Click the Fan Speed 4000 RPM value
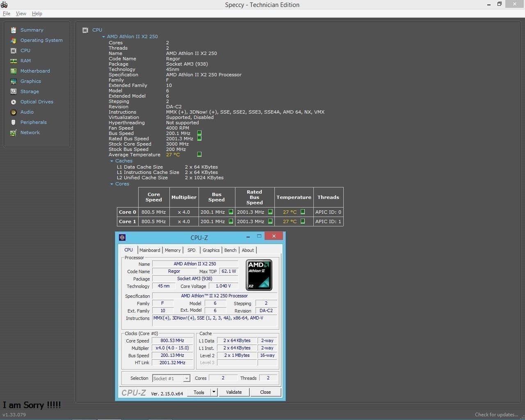This screenshot has height=420, width=525. click(x=178, y=128)
